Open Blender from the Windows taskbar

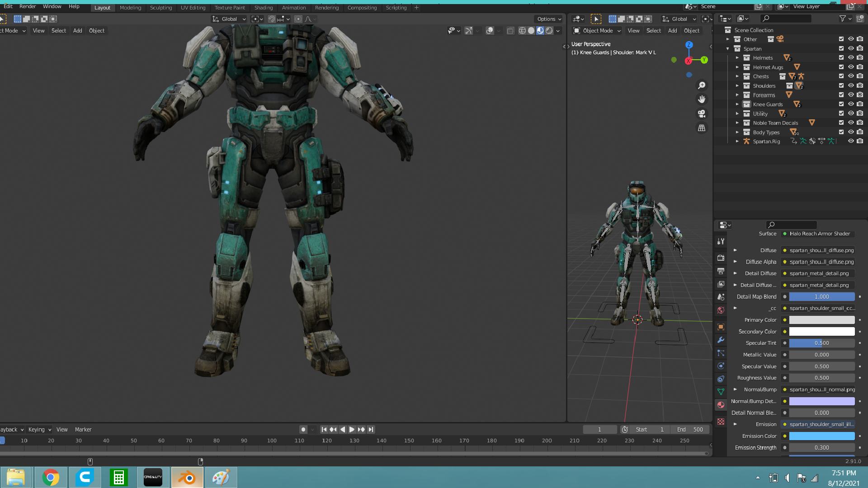click(187, 478)
